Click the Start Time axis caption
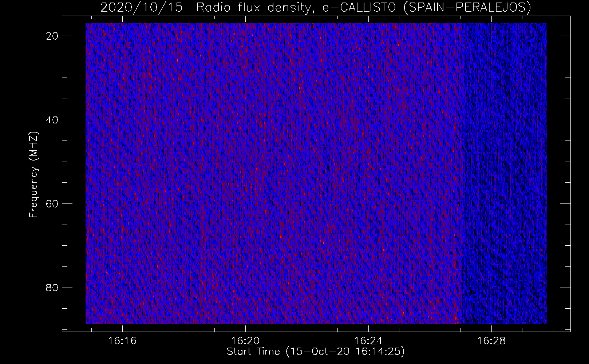The width and height of the screenshot is (589, 364). click(316, 352)
